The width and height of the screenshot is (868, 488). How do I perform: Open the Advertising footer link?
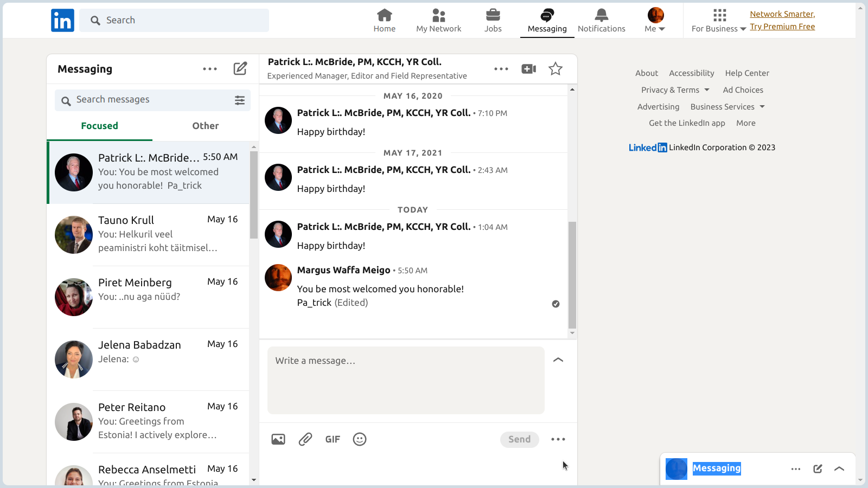click(x=658, y=107)
